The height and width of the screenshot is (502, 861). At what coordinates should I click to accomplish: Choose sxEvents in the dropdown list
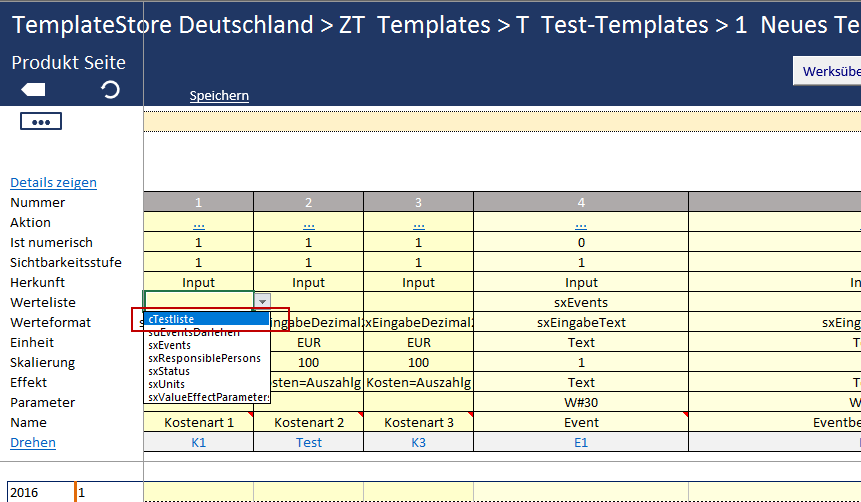pyautogui.click(x=169, y=345)
